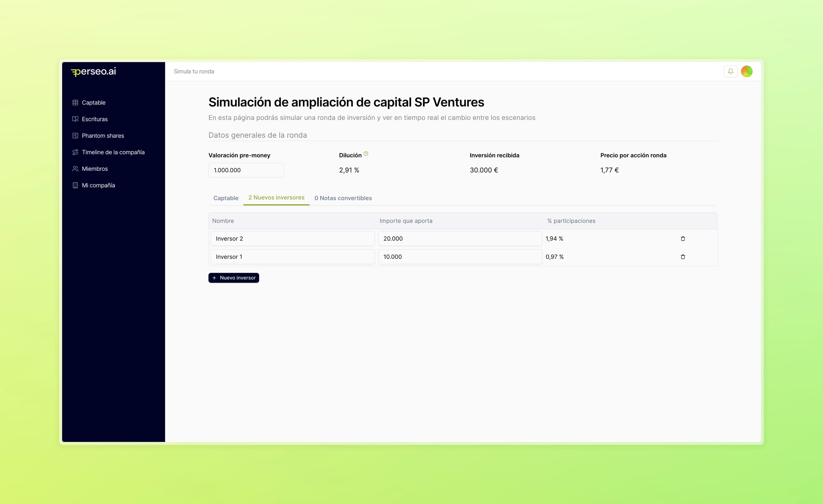Click the Miembros people icon
Image resolution: width=823 pixels, height=504 pixels.
pos(75,169)
